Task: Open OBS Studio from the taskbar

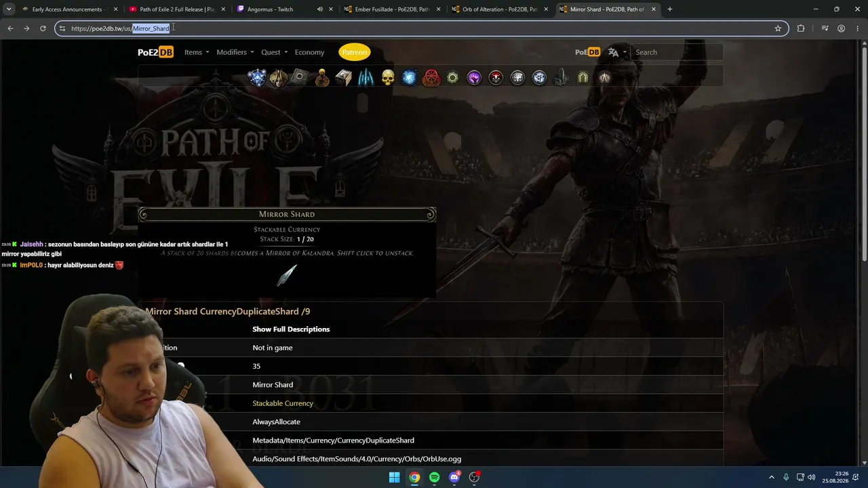Action: [475, 477]
